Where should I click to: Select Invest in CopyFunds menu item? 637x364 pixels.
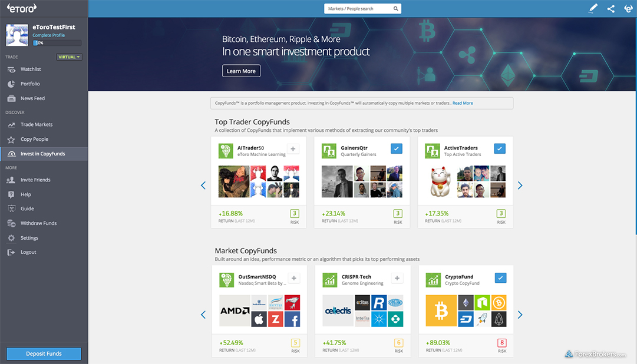[44, 154]
